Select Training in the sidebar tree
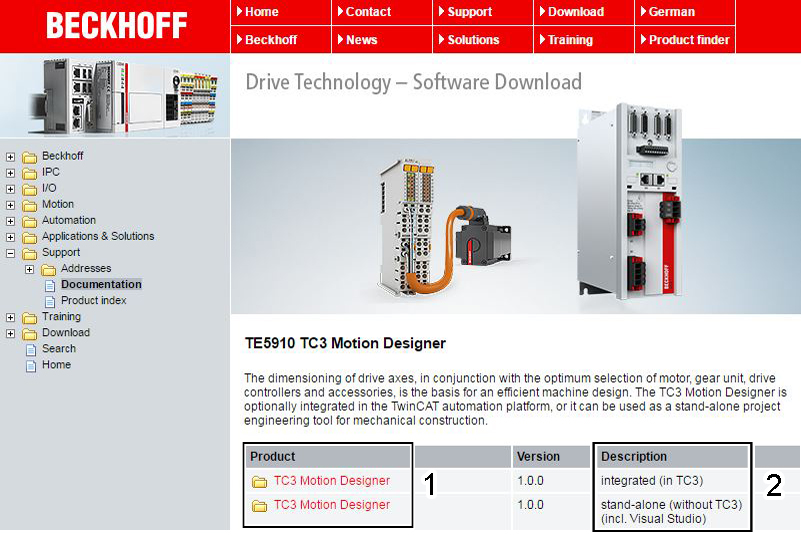The width and height of the screenshot is (801, 536). click(61, 316)
